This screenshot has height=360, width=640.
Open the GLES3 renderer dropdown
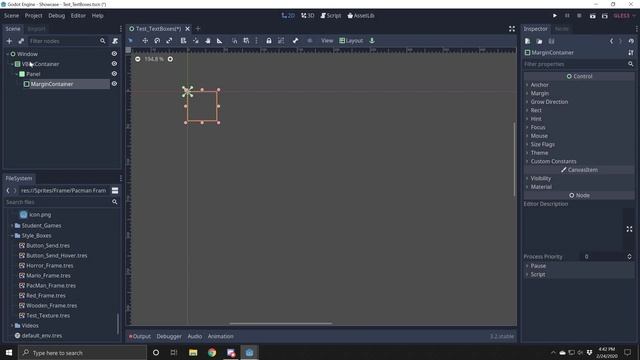point(624,16)
